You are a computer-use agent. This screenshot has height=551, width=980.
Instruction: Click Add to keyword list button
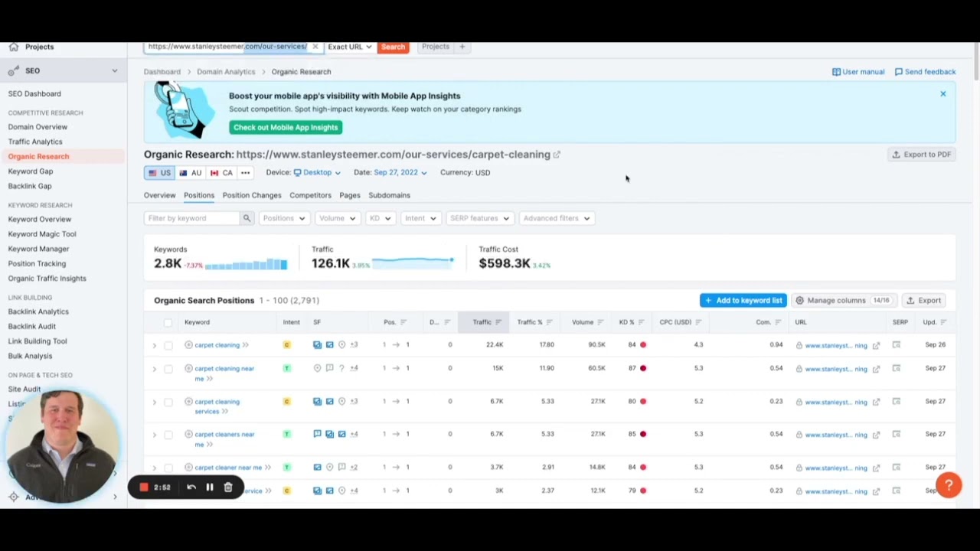click(743, 301)
